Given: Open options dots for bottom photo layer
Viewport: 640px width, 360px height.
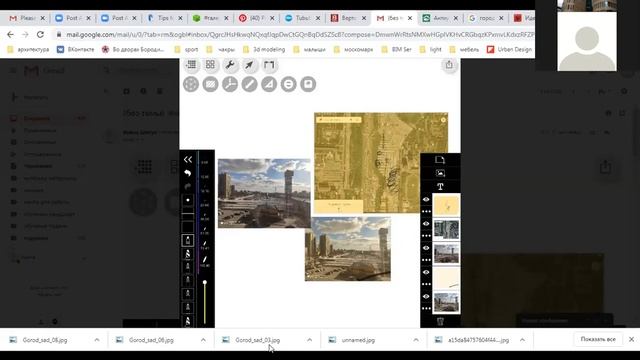Looking at the screenshot, I should [426, 308].
